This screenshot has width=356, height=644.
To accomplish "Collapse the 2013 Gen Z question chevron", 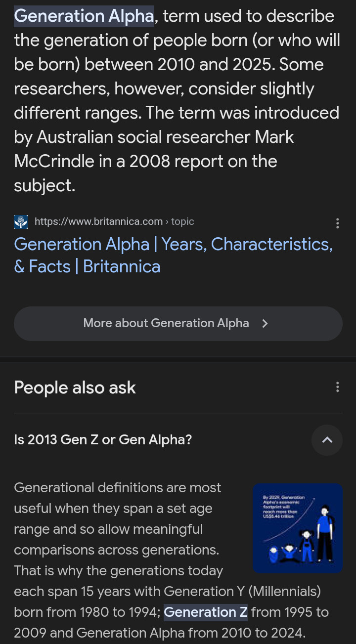I will pos(327,440).
